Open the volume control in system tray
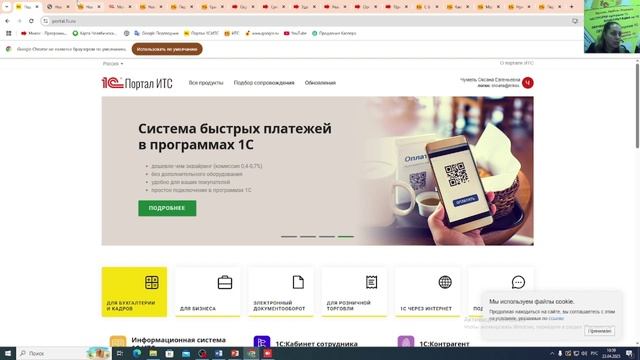The width and height of the screenshot is (640, 360). tap(584, 353)
